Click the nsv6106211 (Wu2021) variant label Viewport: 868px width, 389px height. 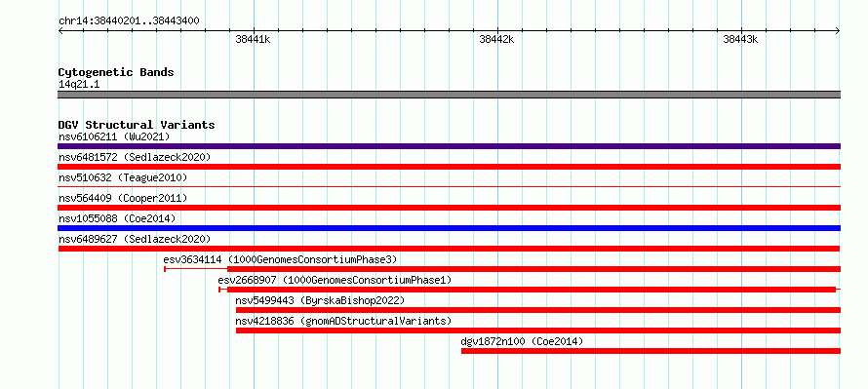[114, 136]
